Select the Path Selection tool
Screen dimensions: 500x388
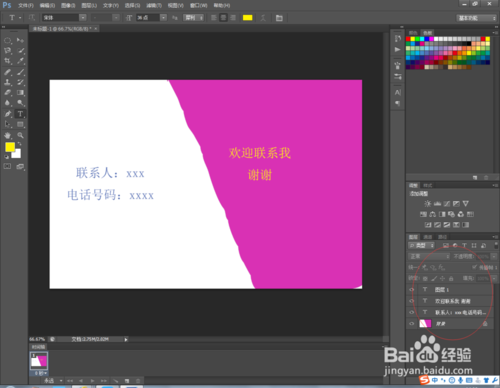(8, 124)
